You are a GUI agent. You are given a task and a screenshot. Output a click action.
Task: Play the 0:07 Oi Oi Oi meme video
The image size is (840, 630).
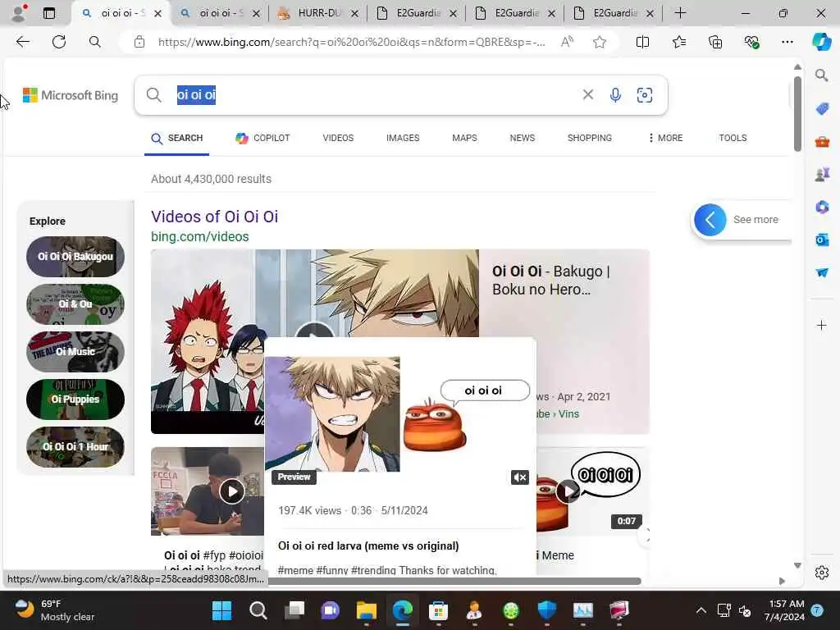(568, 491)
